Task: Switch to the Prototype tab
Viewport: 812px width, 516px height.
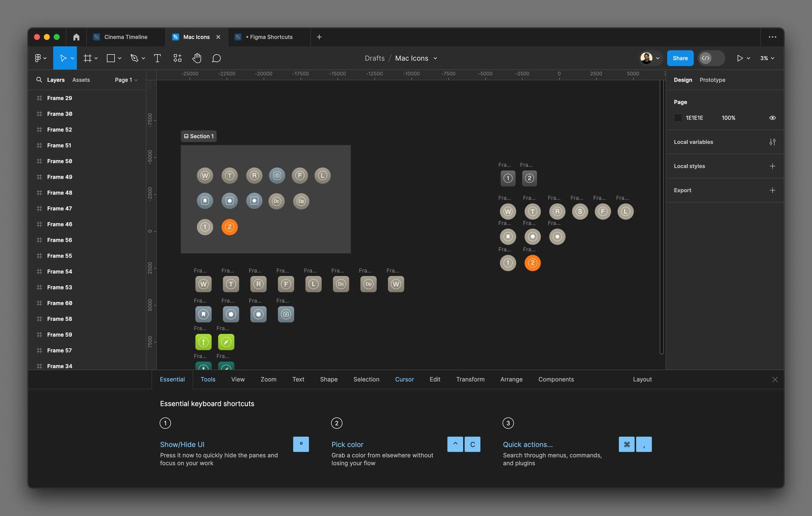Action: click(x=712, y=80)
